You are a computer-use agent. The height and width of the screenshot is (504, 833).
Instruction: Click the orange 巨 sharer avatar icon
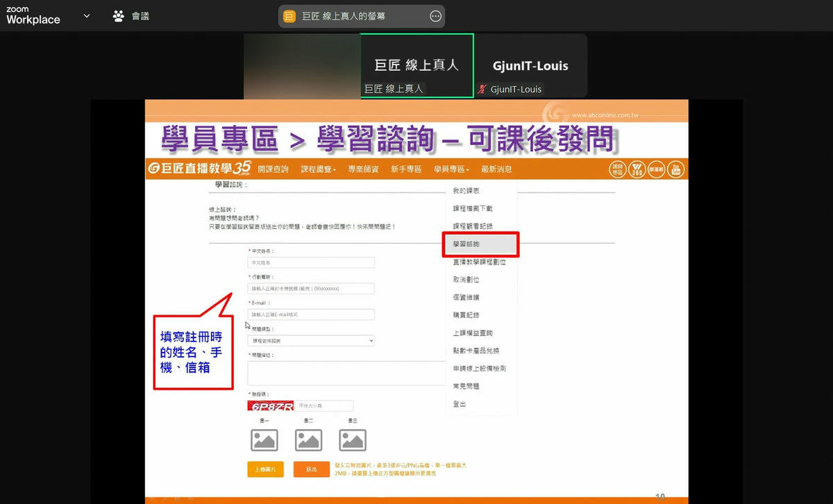[x=289, y=17]
